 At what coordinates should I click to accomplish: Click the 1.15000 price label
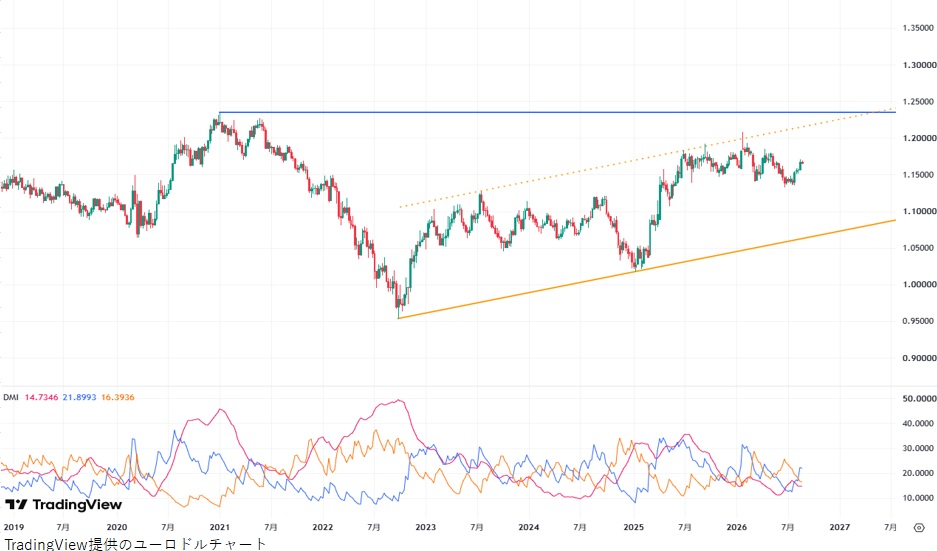click(x=918, y=175)
